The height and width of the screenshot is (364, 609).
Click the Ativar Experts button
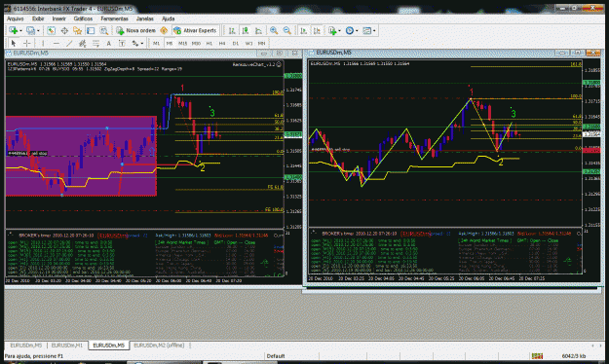coord(195,30)
